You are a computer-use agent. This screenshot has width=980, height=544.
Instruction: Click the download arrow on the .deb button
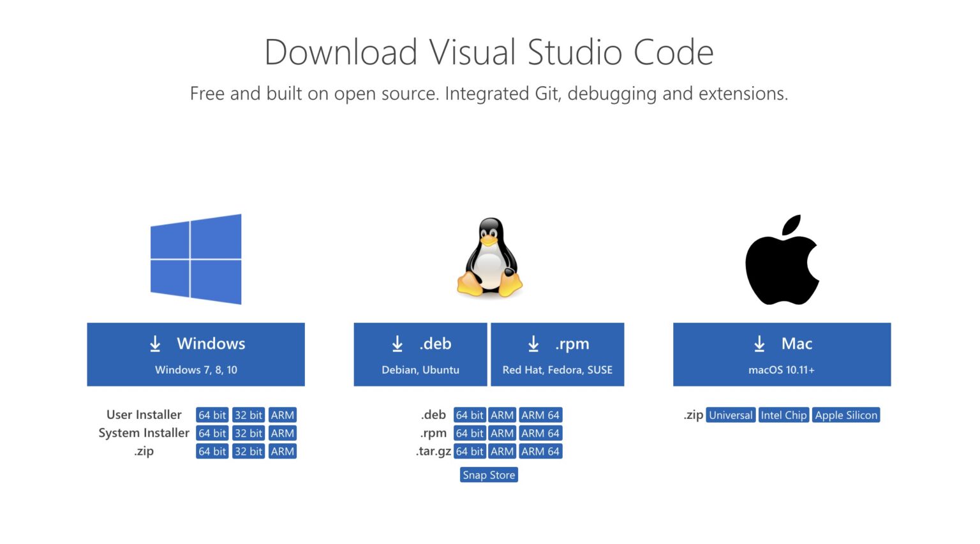(x=397, y=344)
